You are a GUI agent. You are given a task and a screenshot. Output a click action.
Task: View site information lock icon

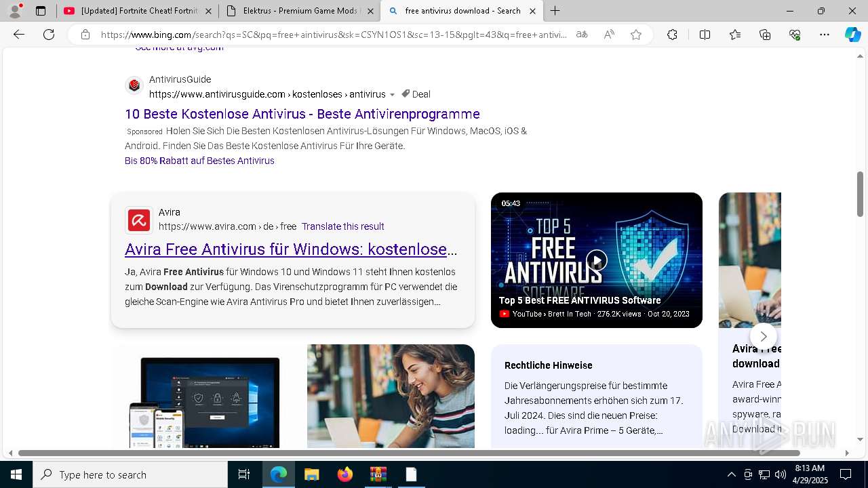tap(85, 35)
